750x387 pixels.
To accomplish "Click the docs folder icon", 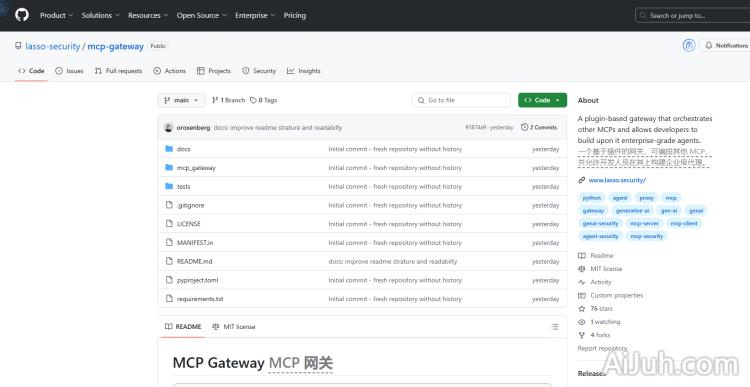I will point(169,149).
